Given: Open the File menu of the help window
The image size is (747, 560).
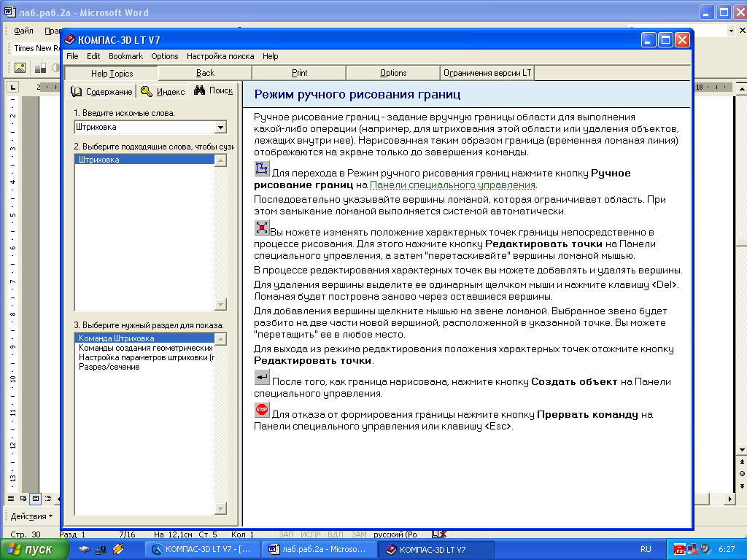Looking at the screenshot, I should coord(72,56).
